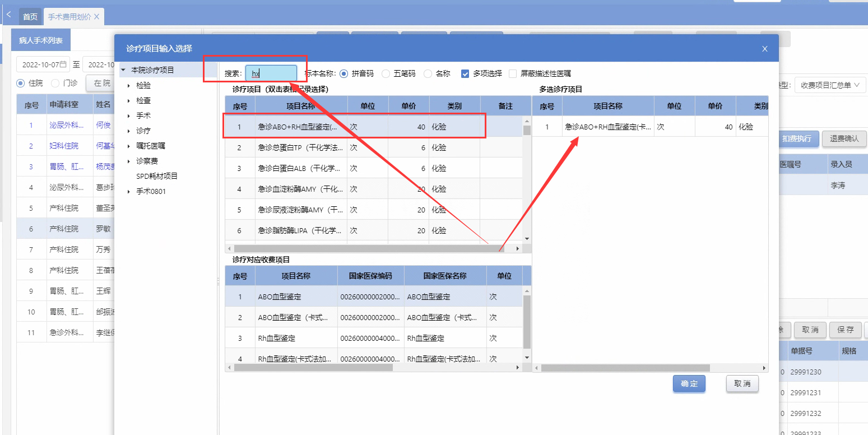Expand the 诊疗 tree node
The height and width of the screenshot is (435, 868).
129,131
